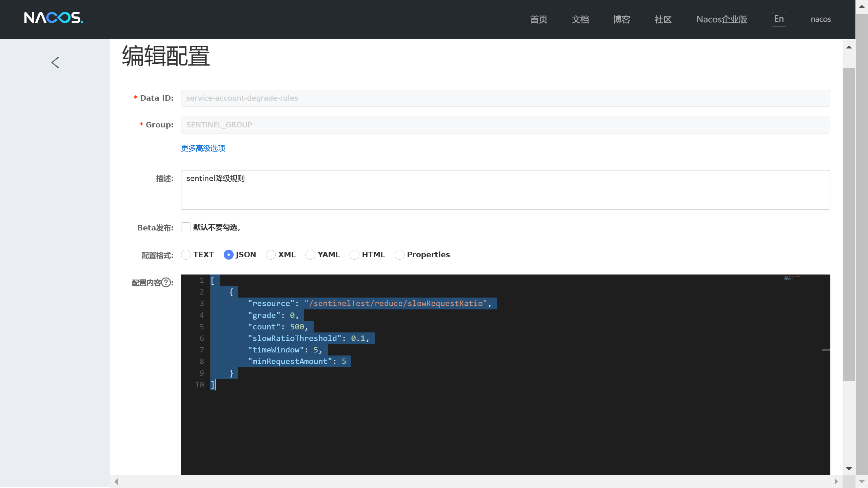Viewport: 868px width, 488px height.
Task: Click the inner vertical scrollbar thumb
Action: coord(849,224)
